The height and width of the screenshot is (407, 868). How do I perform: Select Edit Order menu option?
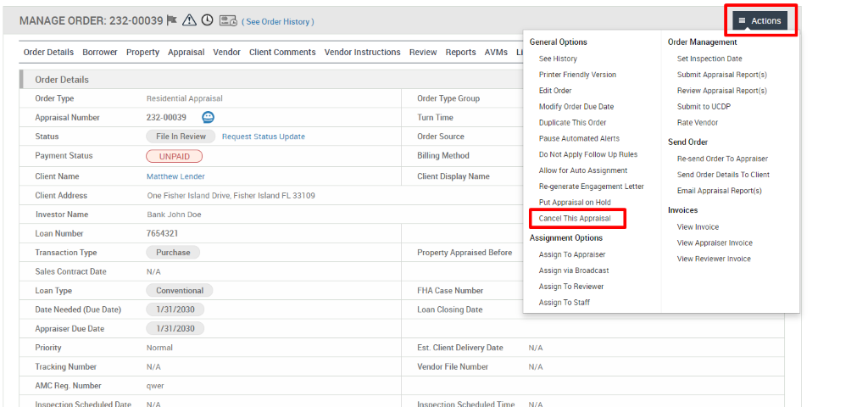(x=555, y=91)
